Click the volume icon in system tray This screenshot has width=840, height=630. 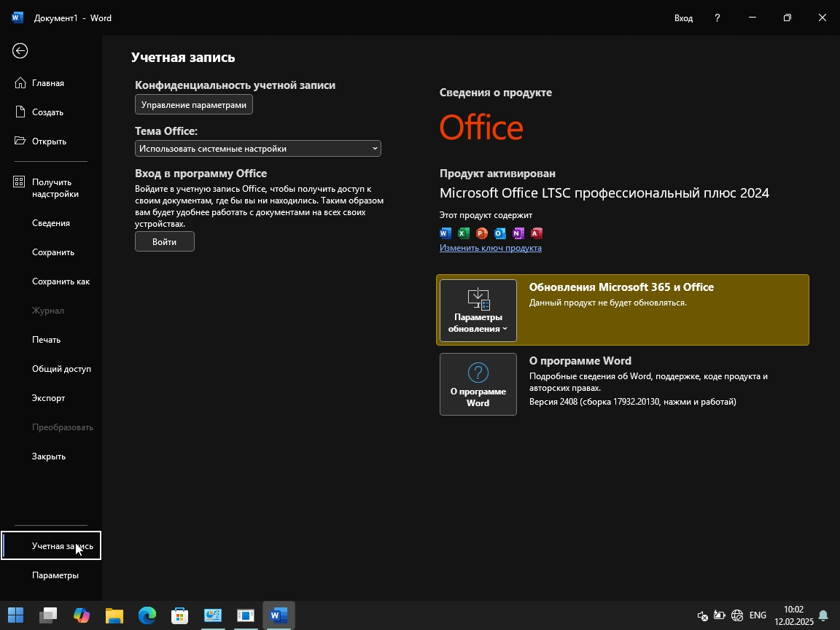(x=702, y=616)
